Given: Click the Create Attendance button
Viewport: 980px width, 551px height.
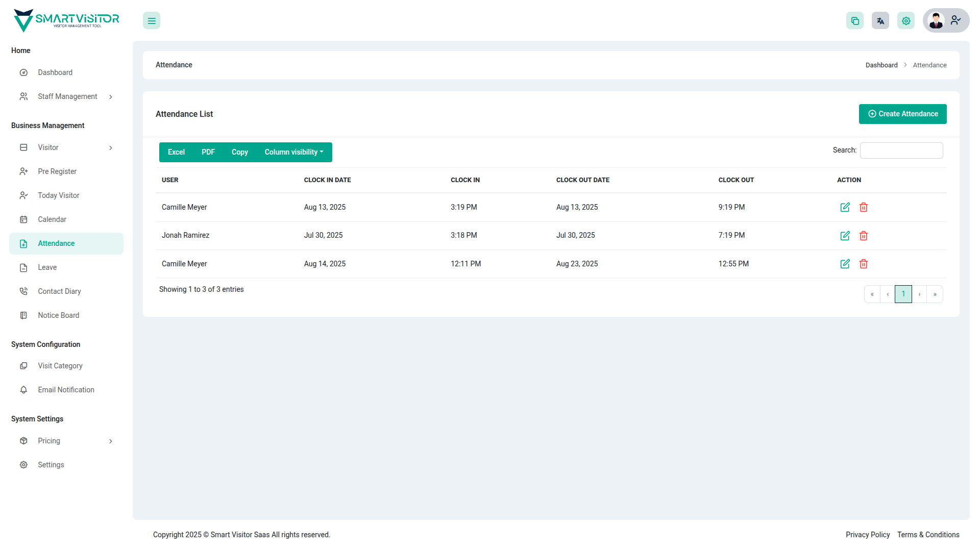Looking at the screenshot, I should pyautogui.click(x=902, y=114).
